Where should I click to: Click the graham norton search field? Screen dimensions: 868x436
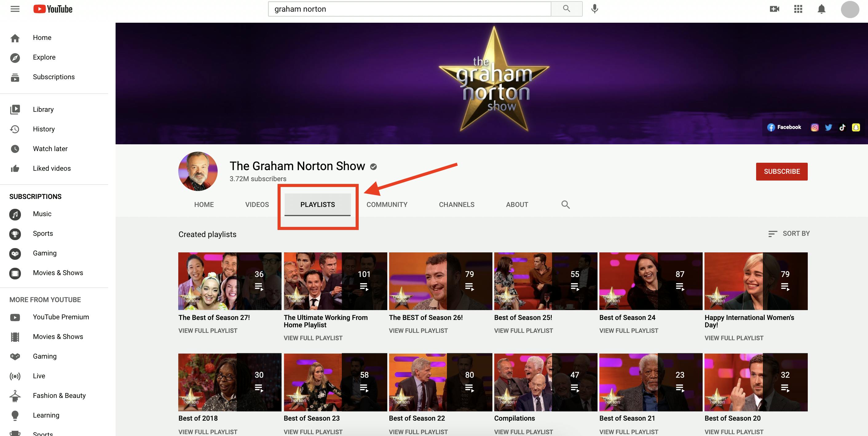click(409, 9)
